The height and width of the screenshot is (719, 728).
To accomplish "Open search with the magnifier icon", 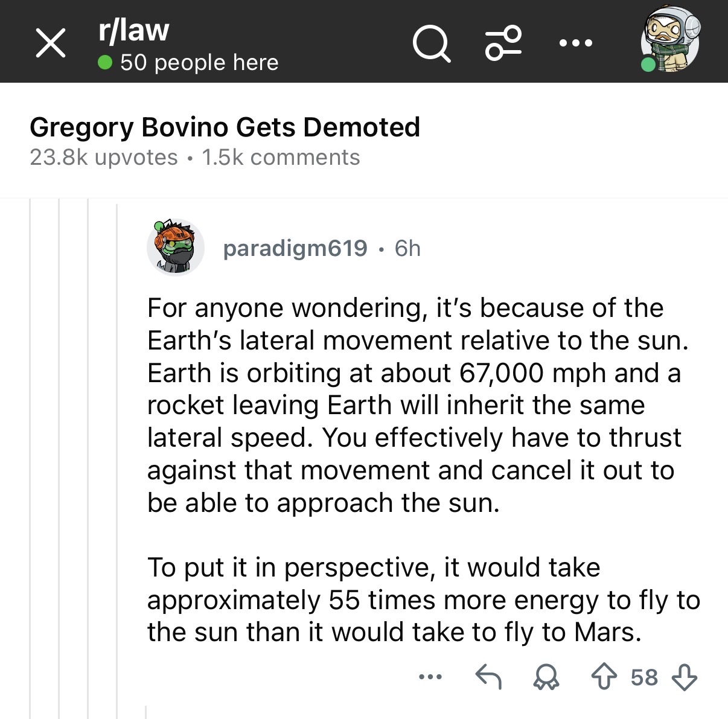I will tap(431, 43).
